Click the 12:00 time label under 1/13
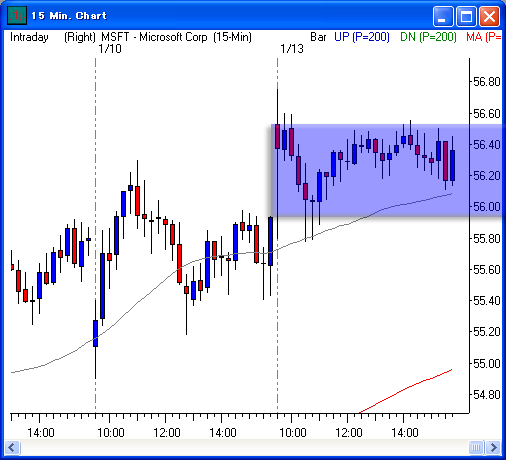Image resolution: width=506 pixels, height=460 pixels. (x=349, y=433)
